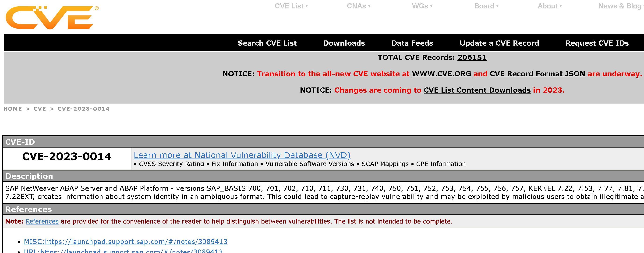Go to HOME in the breadcrumb
The width and height of the screenshot is (644, 253).
[x=13, y=108]
